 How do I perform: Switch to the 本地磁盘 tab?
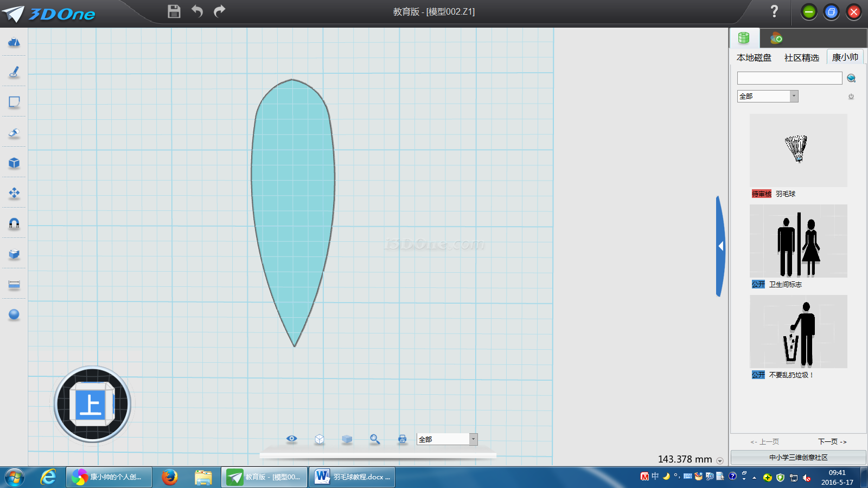pos(754,57)
